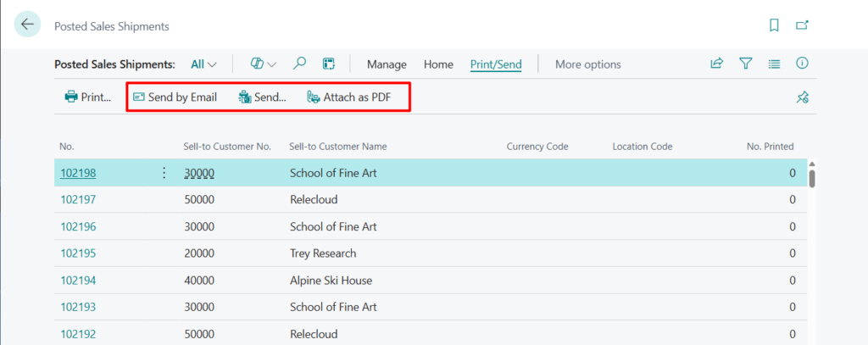Select the Home tab

coord(438,64)
